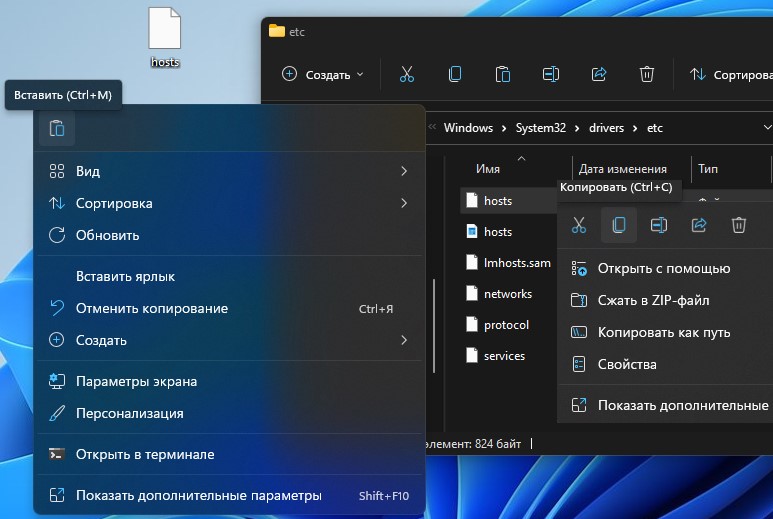Open the Создать submenu in desktop menu

[x=229, y=340]
